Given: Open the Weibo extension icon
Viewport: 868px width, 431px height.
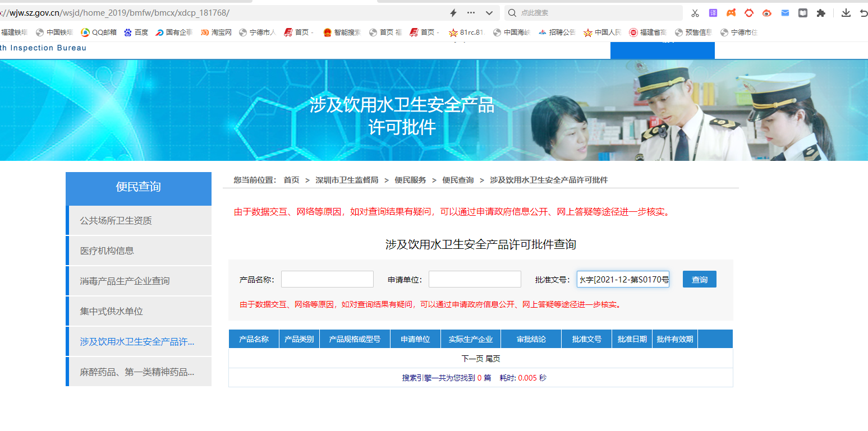Looking at the screenshot, I should click(767, 13).
